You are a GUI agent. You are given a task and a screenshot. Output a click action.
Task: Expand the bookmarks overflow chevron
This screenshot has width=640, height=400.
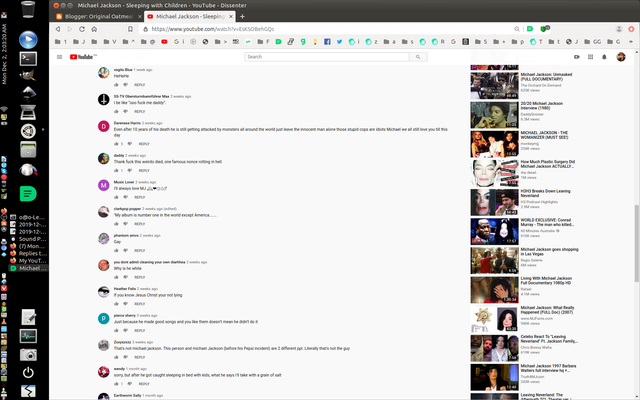coord(631,42)
